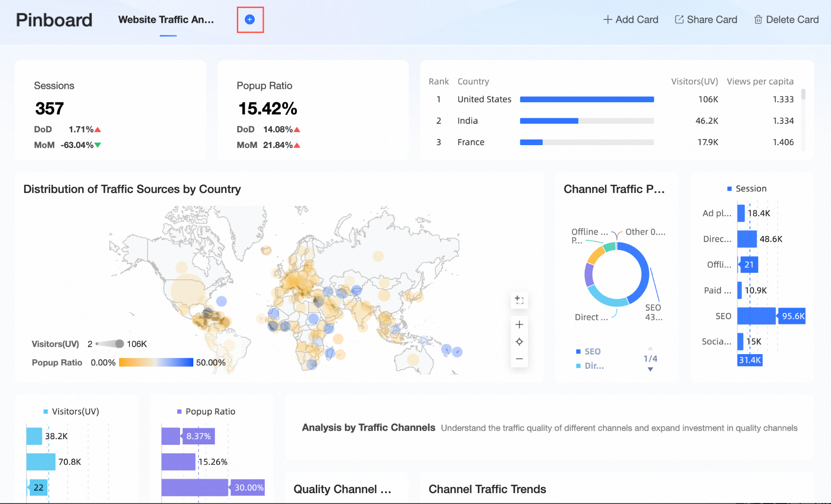Viewport: 831px width, 504px height.
Task: Select the India row in the ranking
Action: coord(611,121)
